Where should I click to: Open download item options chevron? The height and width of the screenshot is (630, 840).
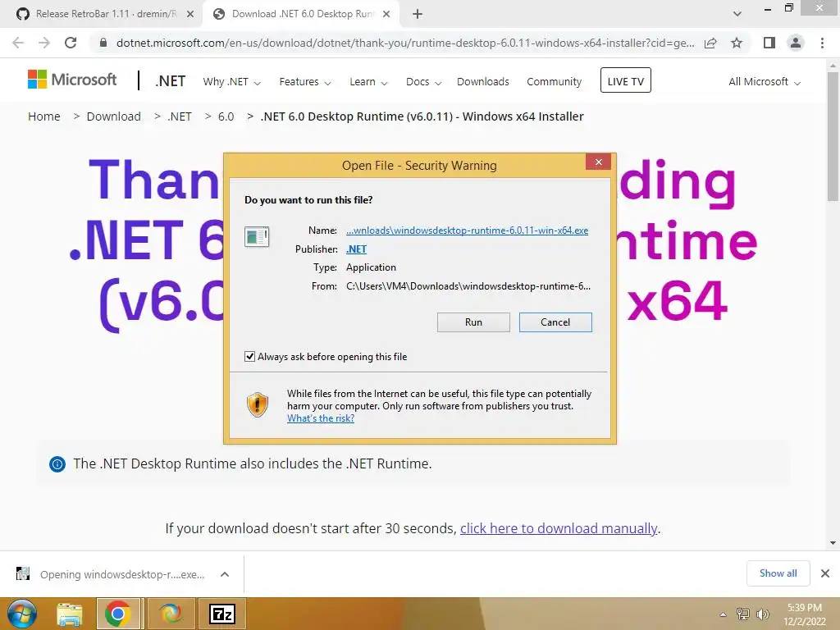coord(225,574)
